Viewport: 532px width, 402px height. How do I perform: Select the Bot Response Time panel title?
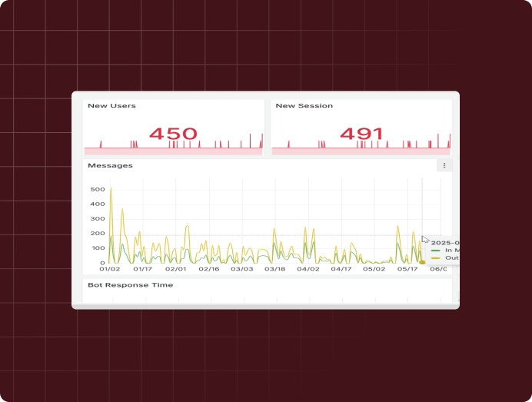tap(130, 285)
